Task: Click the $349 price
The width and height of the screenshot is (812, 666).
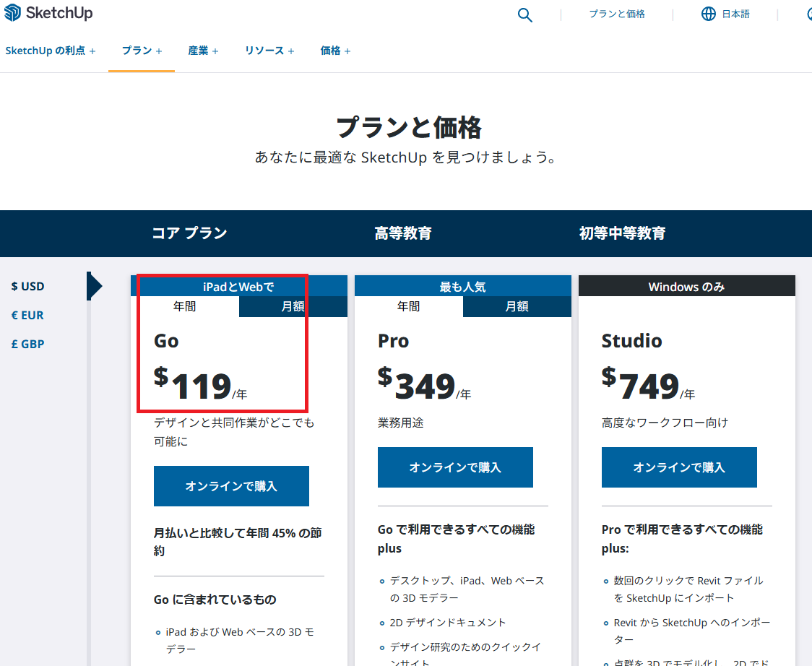Action: click(x=424, y=384)
